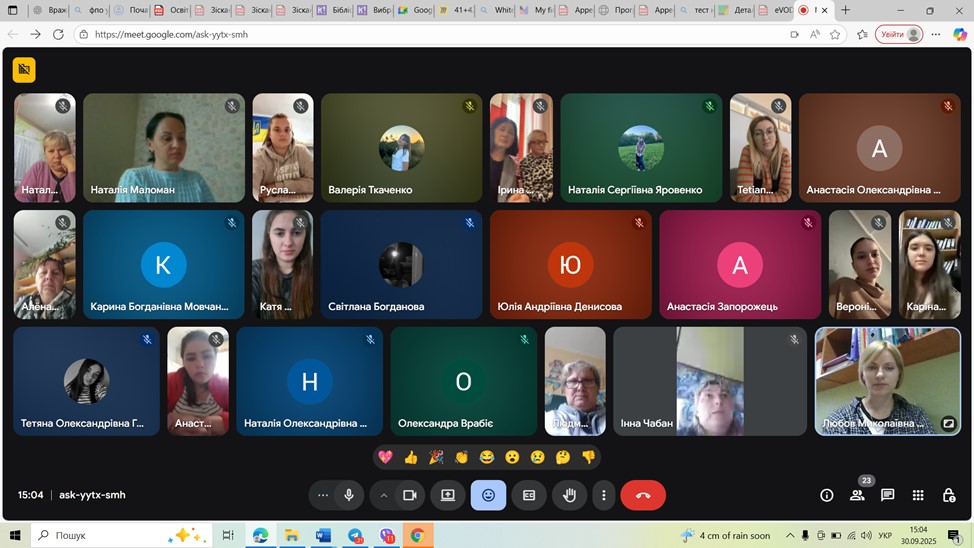Open the three-dot more options menu

click(603, 495)
